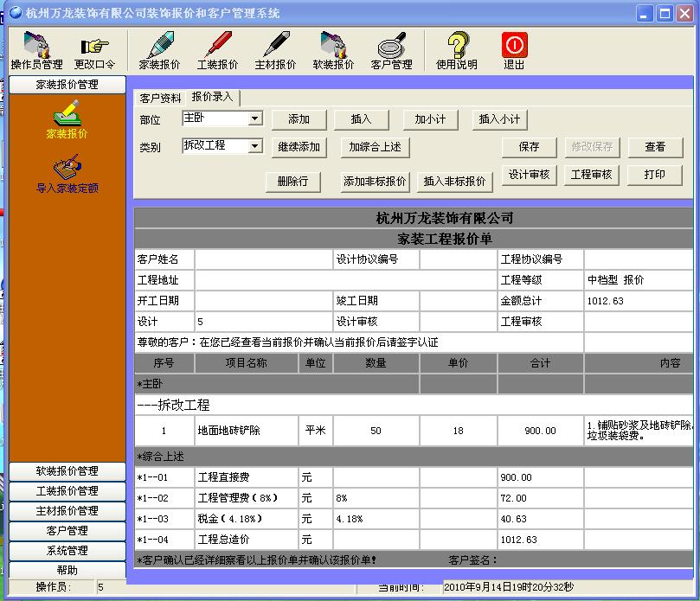Switch to the 客户资料 tab

160,99
